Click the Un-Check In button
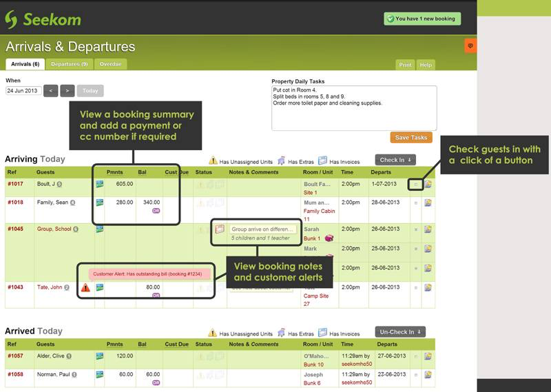The width and height of the screenshot is (551, 392). coord(400,332)
